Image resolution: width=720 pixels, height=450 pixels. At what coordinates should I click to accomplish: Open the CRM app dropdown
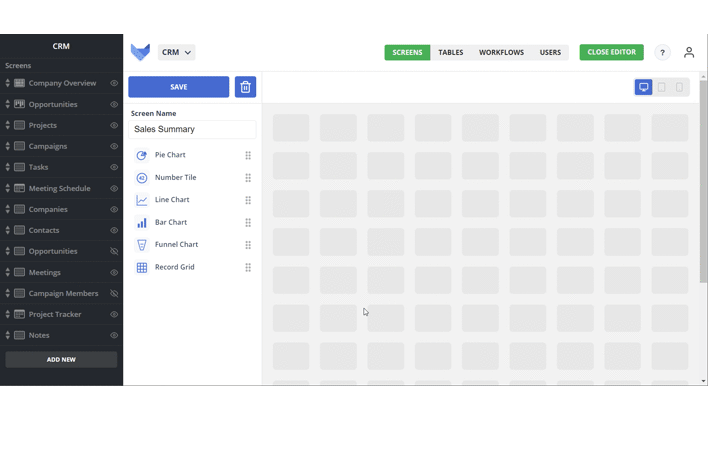(x=177, y=52)
